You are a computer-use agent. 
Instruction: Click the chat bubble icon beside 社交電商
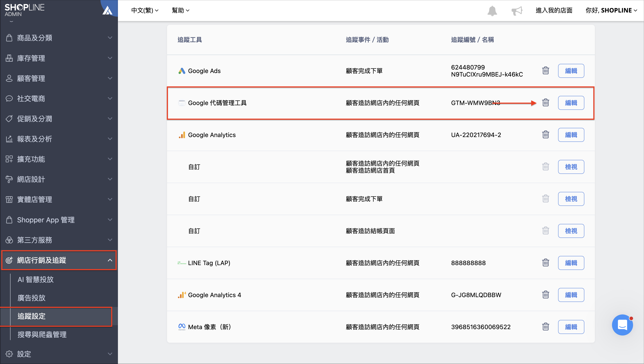point(9,99)
